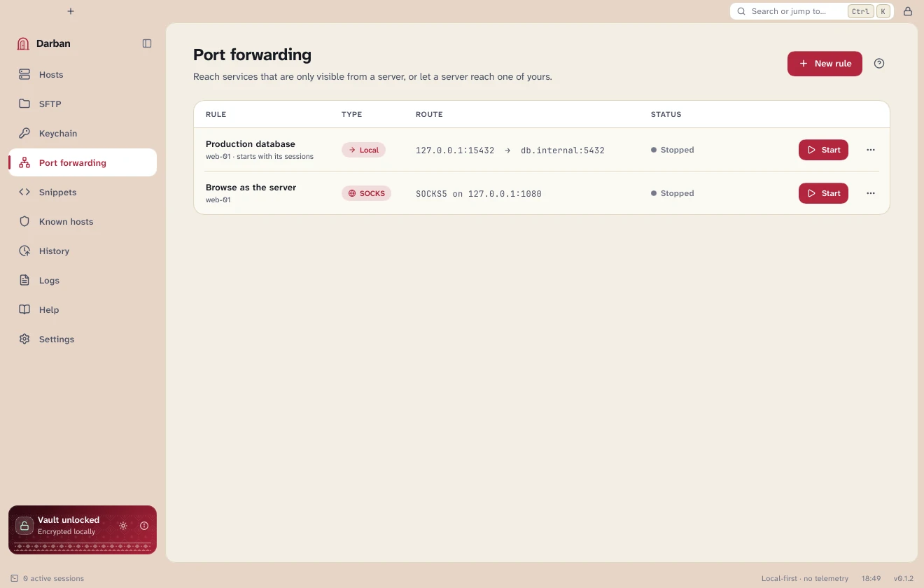The width and height of the screenshot is (924, 588).
Task: Click the Darban gate logo icon
Action: click(23, 43)
